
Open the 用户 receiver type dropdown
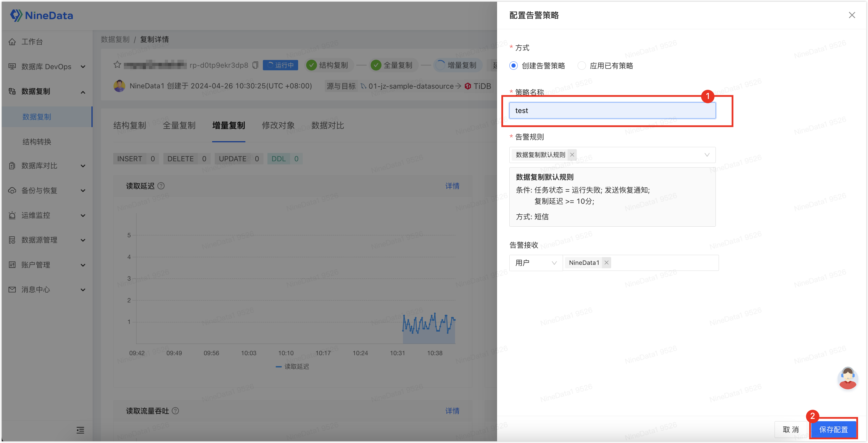pyautogui.click(x=536, y=263)
